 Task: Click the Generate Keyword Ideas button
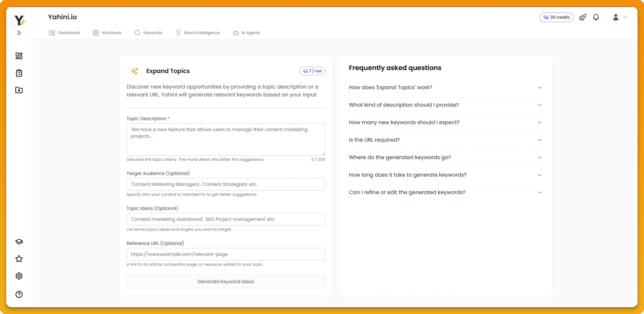226,282
